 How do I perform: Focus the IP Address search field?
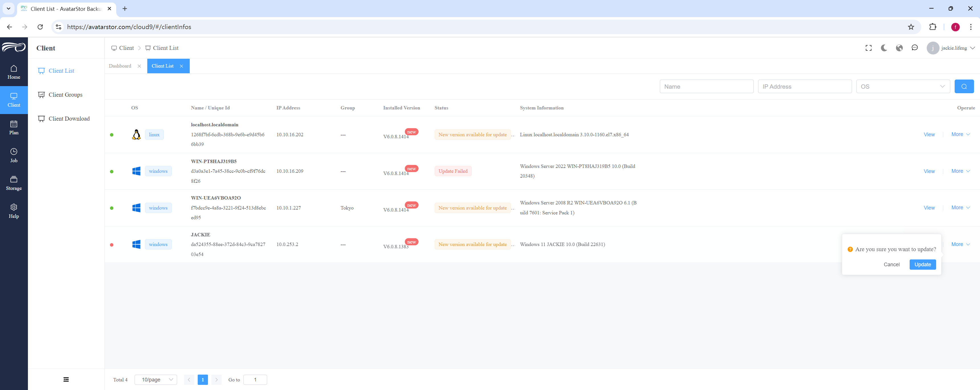[805, 86]
